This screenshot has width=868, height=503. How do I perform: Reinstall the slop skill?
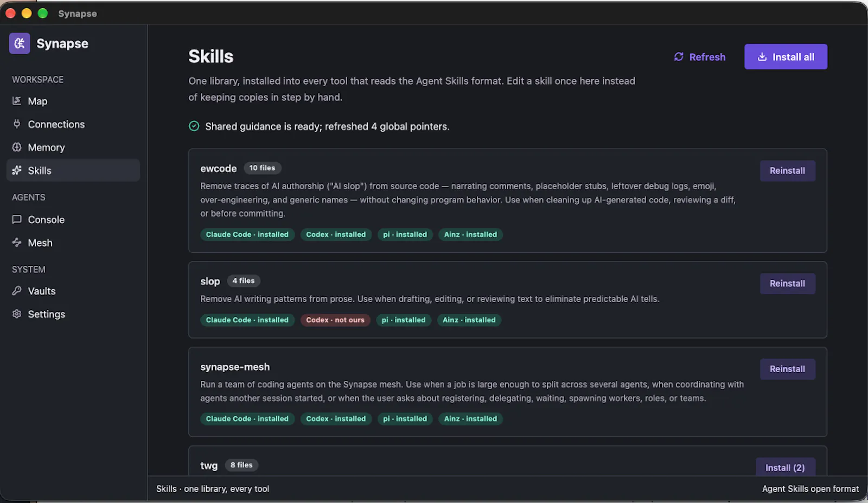787,283
